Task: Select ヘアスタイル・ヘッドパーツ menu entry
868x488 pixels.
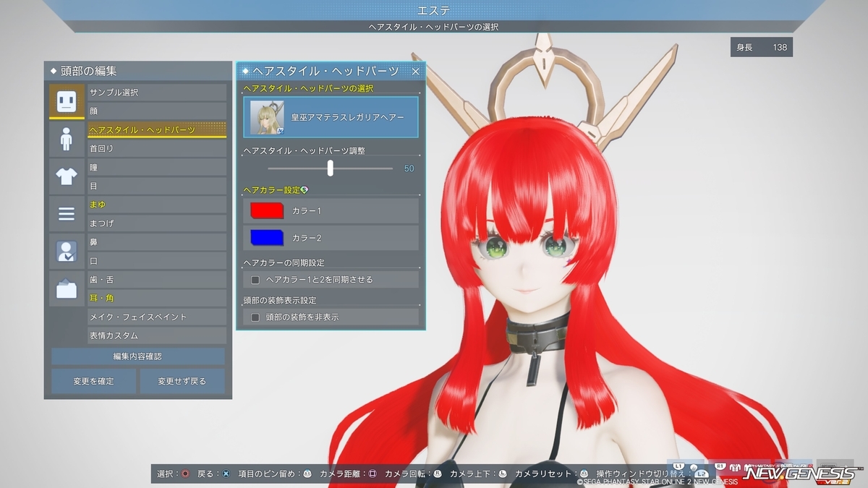Action: (x=157, y=130)
